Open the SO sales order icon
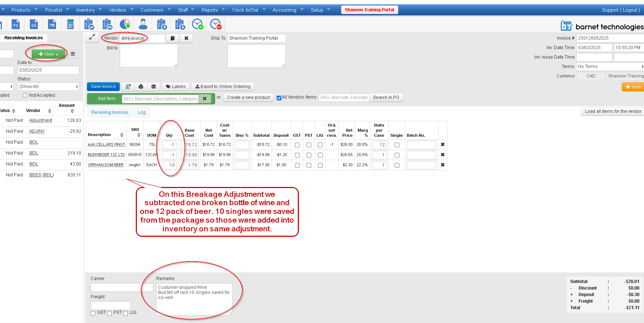The height and width of the screenshot is (323, 644). point(33,24)
